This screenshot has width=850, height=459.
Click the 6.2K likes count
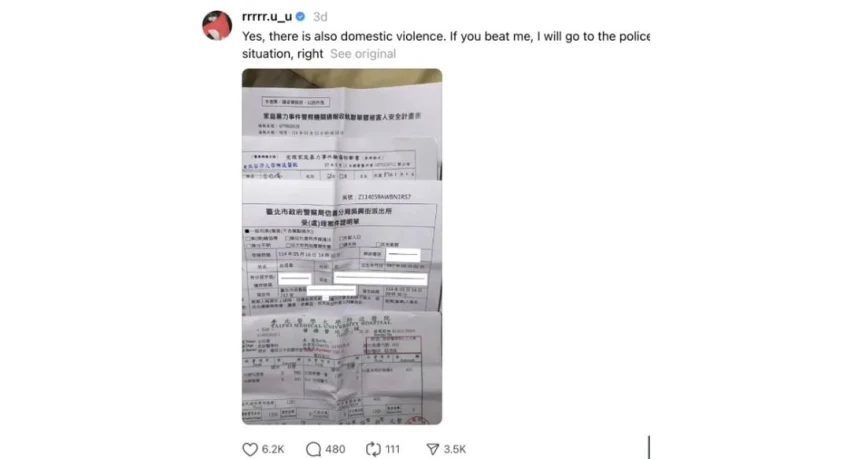273,449
